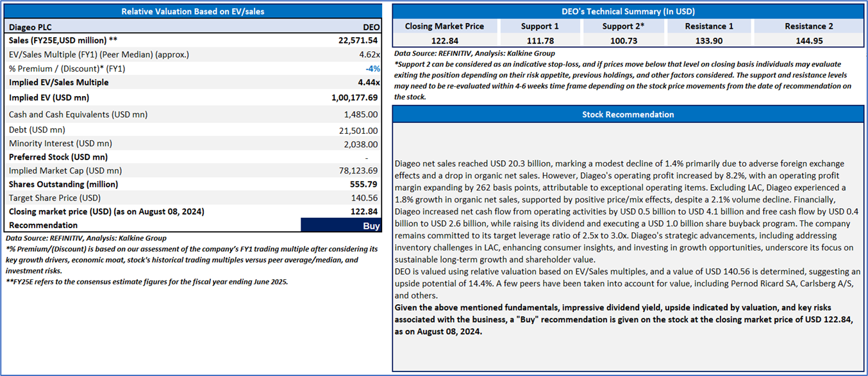Click the 122.84 technical summary closing price
Screen dimensions: 868x376
[x=444, y=41]
